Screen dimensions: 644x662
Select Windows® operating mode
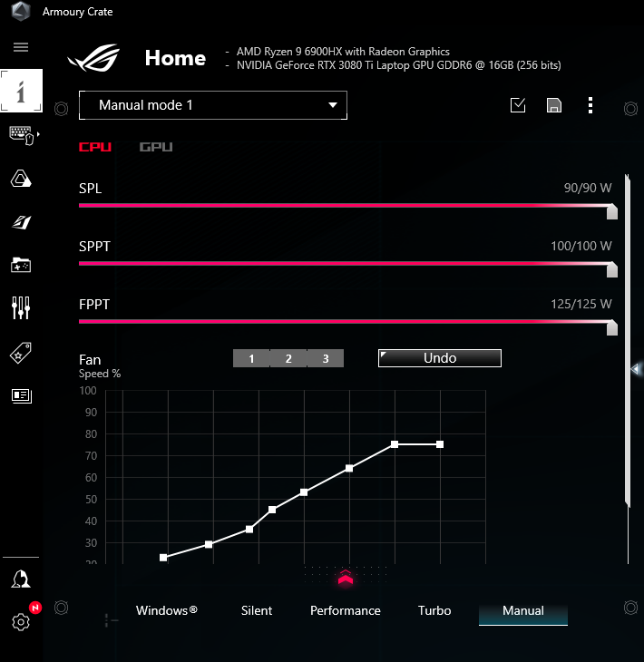pos(167,610)
